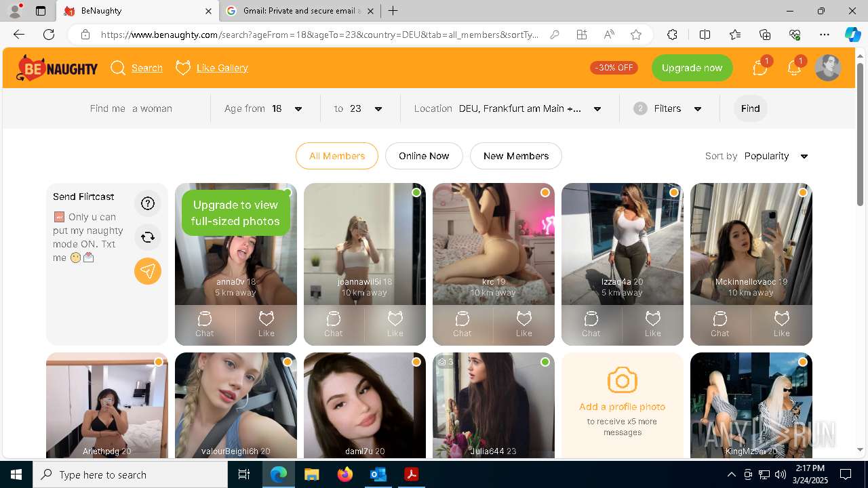Image resolution: width=868 pixels, height=488 pixels.
Task: Open Firefox from taskbar
Action: [345, 474]
